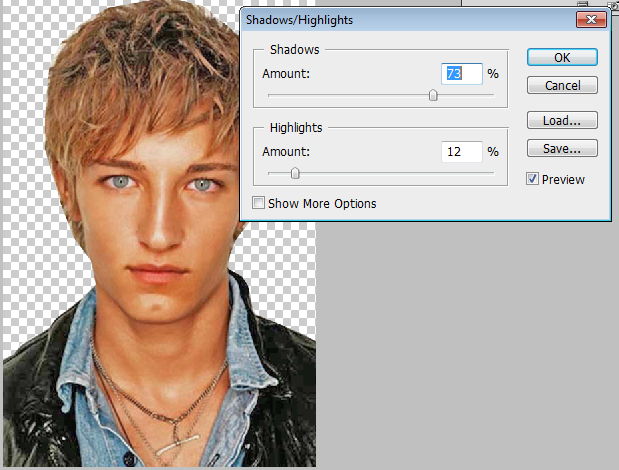This screenshot has width=619, height=470.
Task: Click Cancel in Shadows/Highlights dialog
Action: [562, 85]
